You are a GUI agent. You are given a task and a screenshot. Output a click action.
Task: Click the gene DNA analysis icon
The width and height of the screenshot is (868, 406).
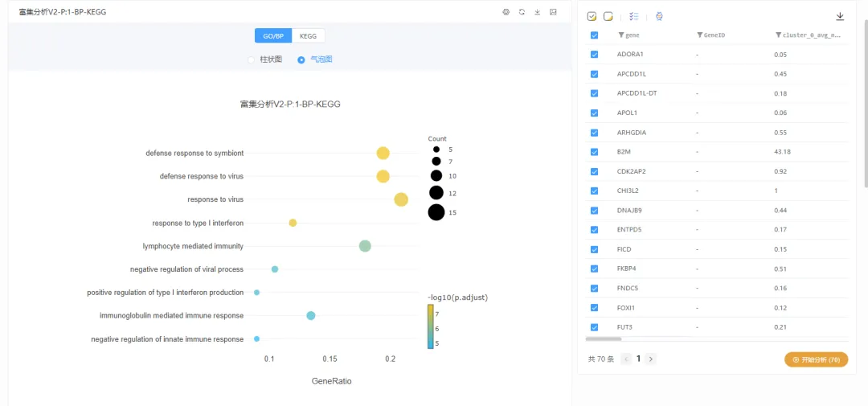pyautogui.click(x=659, y=17)
